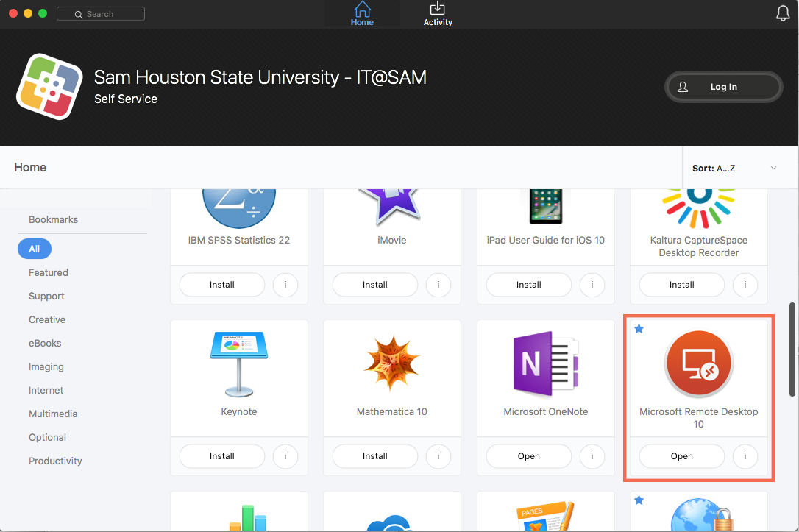Install IBM SPSS Statistics 22
The width and height of the screenshot is (799, 532).
(222, 285)
